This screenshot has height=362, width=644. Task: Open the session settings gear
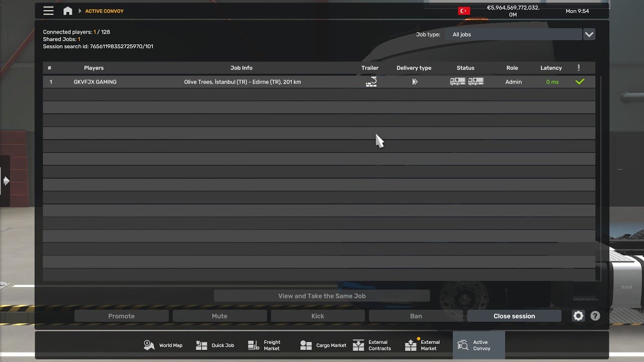tap(579, 316)
